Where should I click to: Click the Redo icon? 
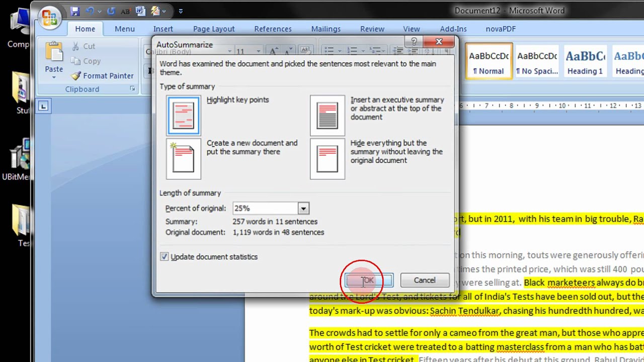click(111, 11)
